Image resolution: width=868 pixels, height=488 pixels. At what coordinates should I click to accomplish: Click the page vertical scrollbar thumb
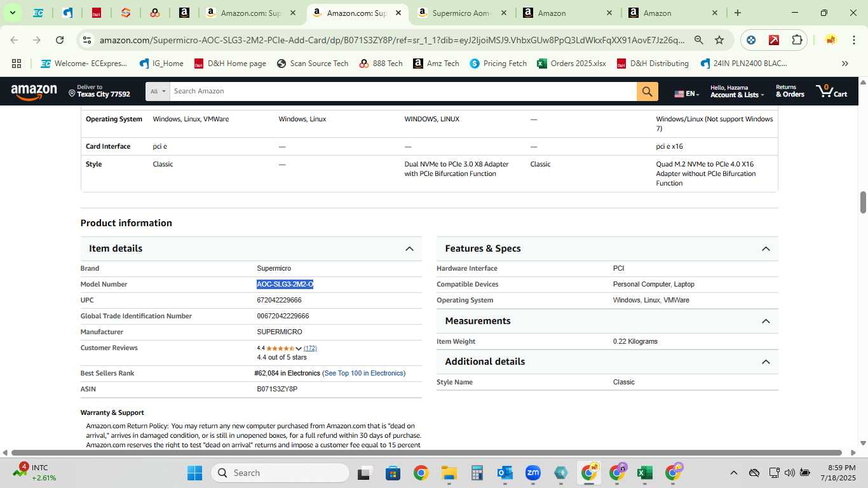[864, 202]
